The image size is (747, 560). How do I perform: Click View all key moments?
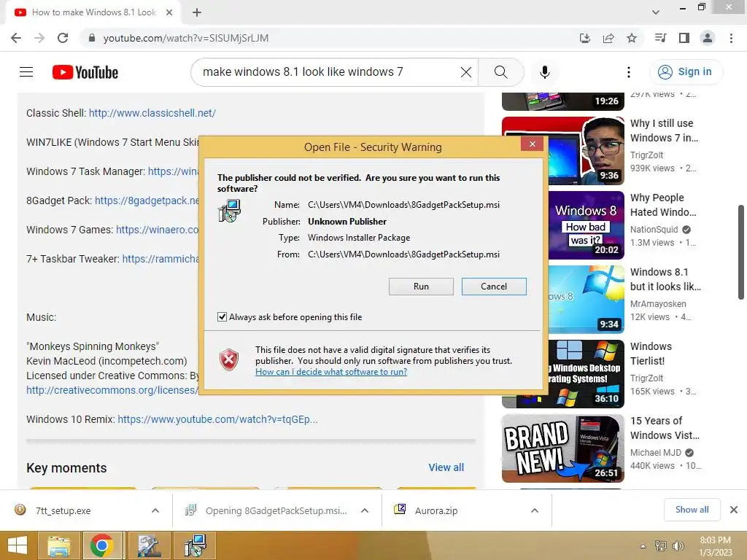446,467
